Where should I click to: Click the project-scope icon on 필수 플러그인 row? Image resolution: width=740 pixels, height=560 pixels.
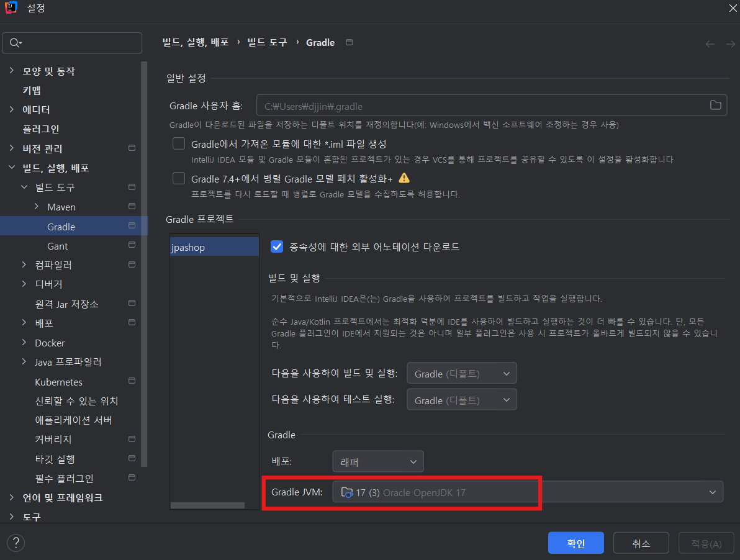(x=132, y=477)
